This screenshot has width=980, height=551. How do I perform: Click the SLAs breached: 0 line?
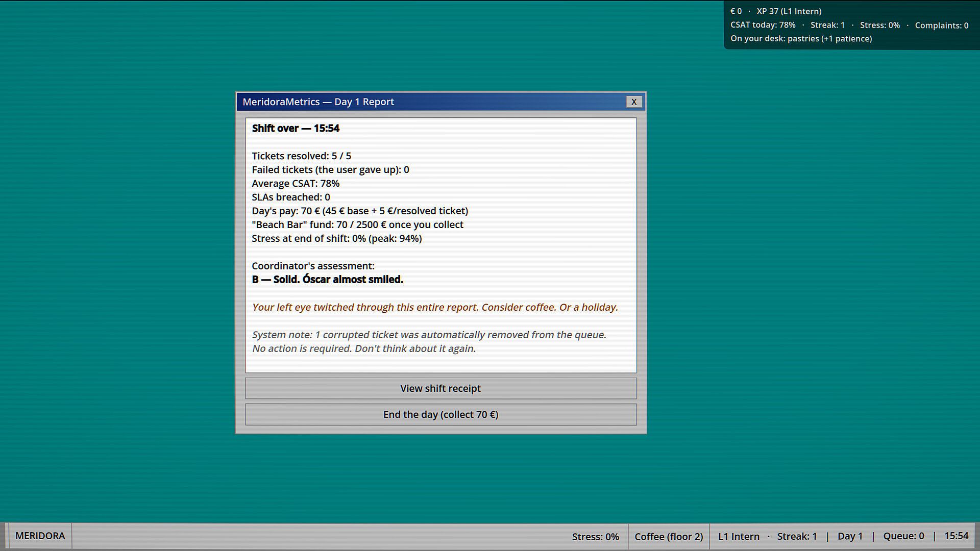click(x=291, y=197)
